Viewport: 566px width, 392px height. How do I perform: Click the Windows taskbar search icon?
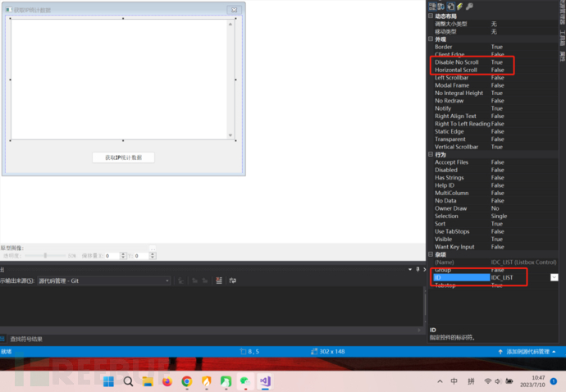129,381
